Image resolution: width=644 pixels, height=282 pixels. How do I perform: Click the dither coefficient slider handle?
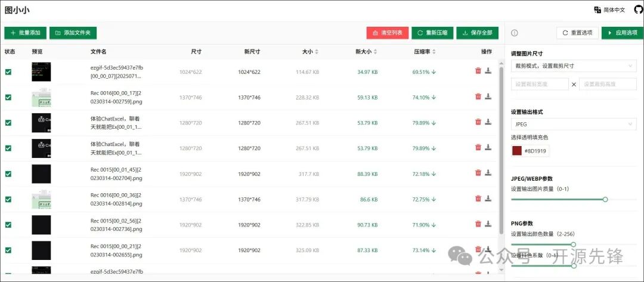[x=574, y=265]
